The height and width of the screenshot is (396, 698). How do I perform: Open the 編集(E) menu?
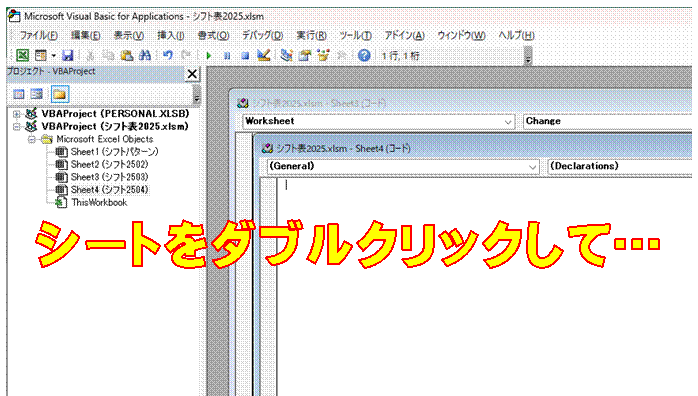(x=85, y=36)
